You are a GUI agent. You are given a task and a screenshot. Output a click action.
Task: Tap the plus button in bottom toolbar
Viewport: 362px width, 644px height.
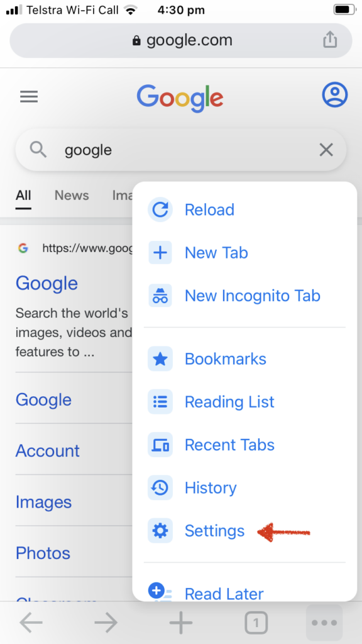[181, 623]
